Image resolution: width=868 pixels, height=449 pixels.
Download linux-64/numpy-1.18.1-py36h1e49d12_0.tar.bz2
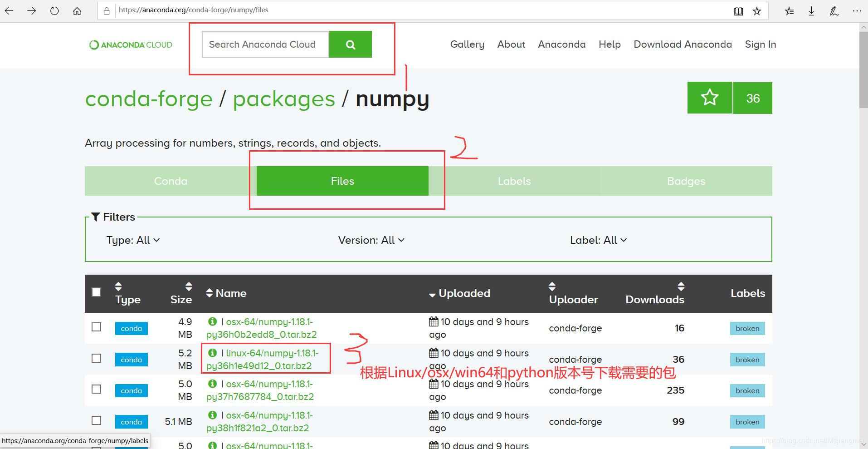point(262,359)
